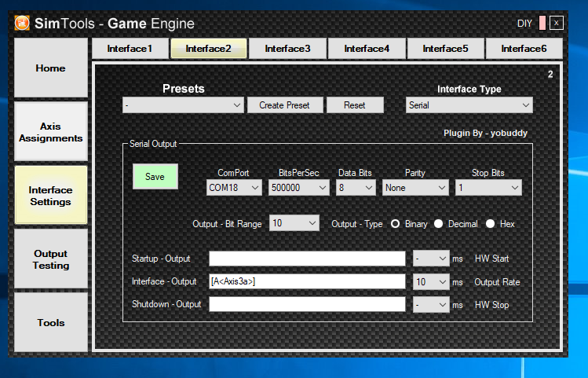The width and height of the screenshot is (588, 378).
Task: Open the Stop Bits dropdown
Action: [488, 187]
